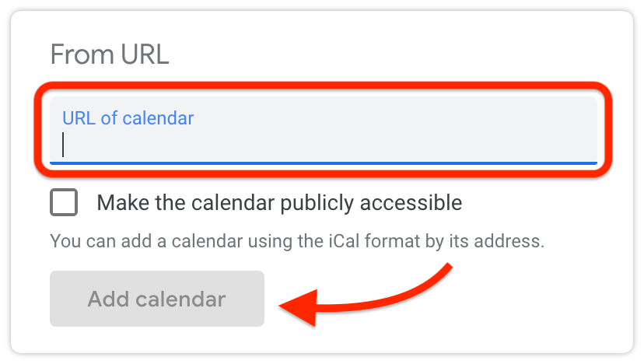Click the URL of calendar input field

[324, 130]
